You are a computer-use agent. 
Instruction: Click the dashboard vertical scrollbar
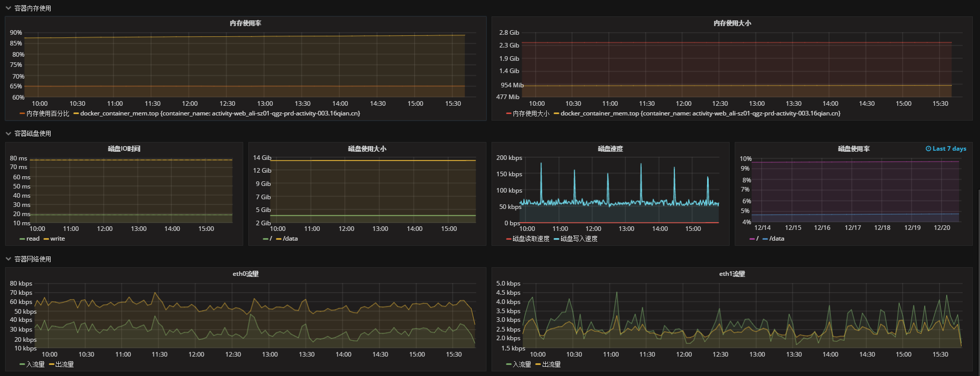pyautogui.click(x=978, y=283)
